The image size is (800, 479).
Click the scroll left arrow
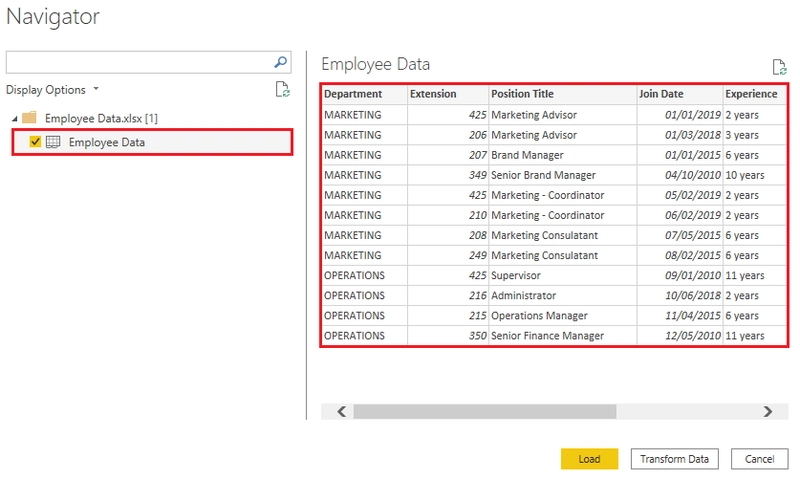click(341, 411)
